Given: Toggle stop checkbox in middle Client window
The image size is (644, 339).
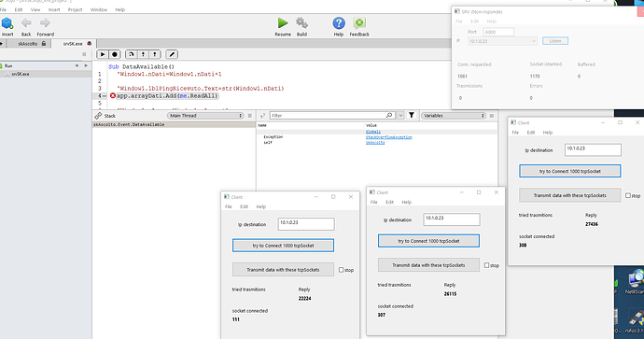Looking at the screenshot, I should 486,265.
